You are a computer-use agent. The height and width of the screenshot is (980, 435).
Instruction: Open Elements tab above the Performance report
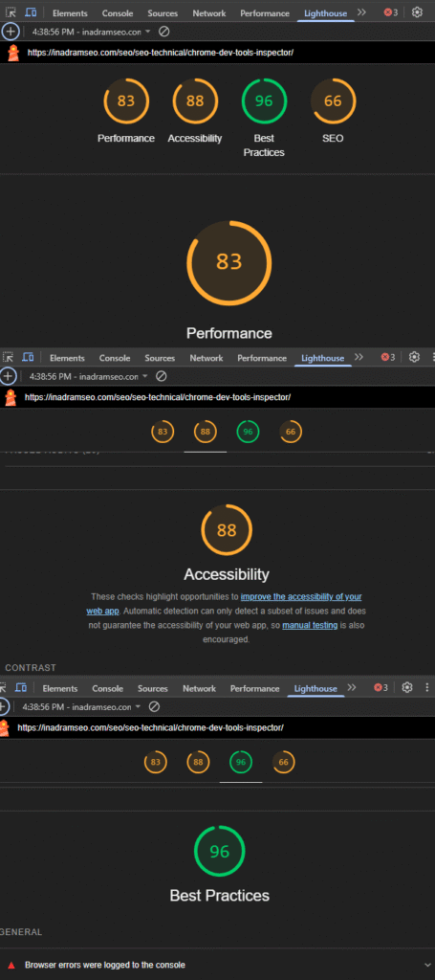click(x=70, y=13)
